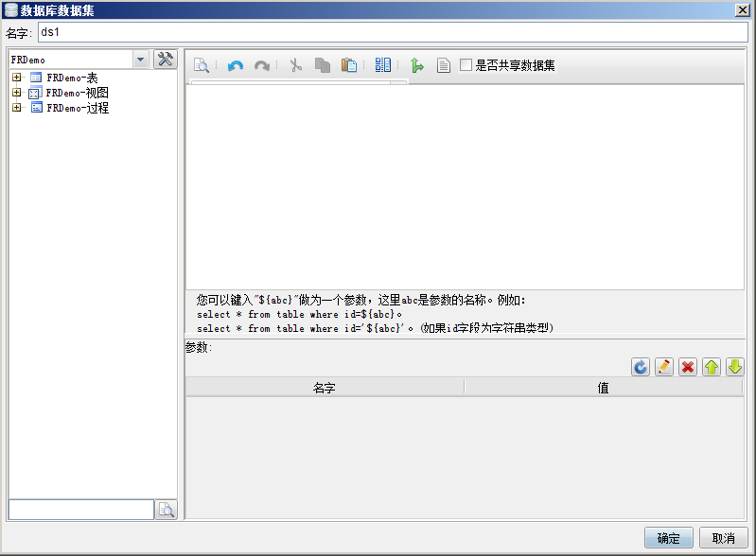Move parameter up with green up arrow
The width and height of the screenshot is (756, 556).
[712, 367]
